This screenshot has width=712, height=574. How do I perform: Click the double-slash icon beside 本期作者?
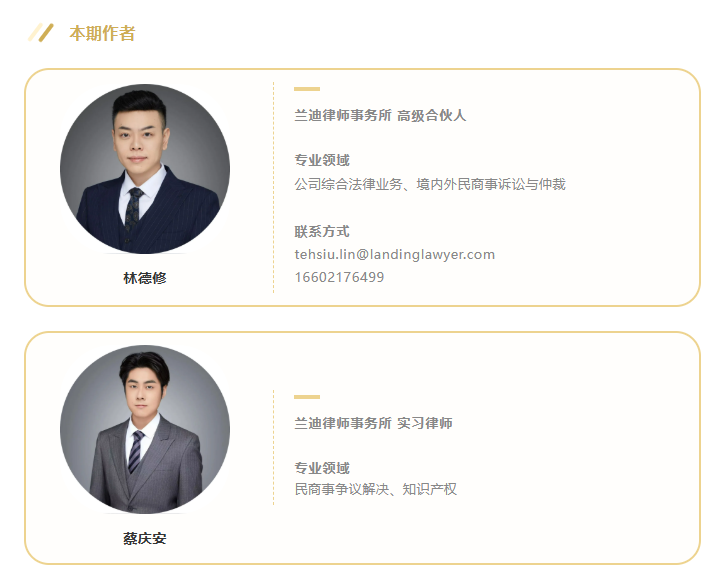pyautogui.click(x=41, y=33)
